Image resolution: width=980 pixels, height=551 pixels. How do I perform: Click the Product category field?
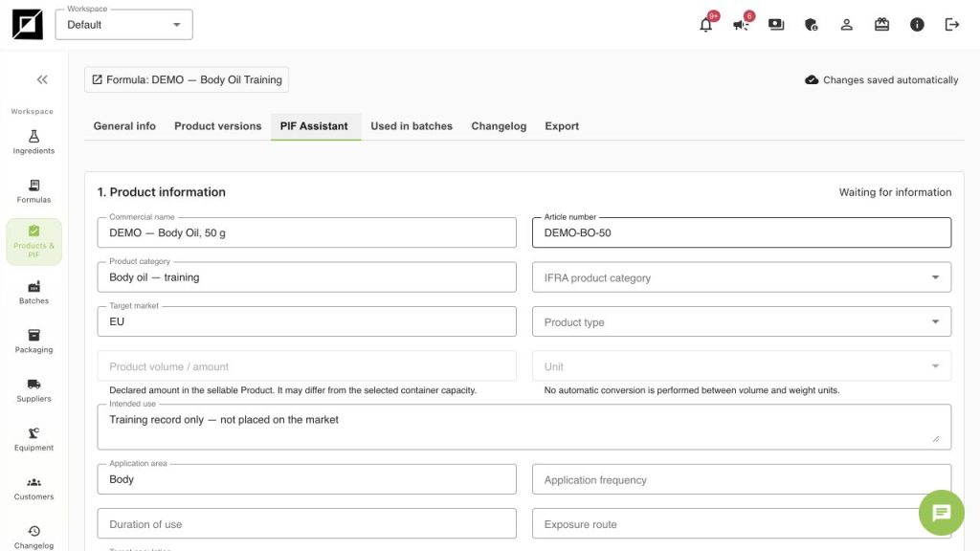(306, 277)
